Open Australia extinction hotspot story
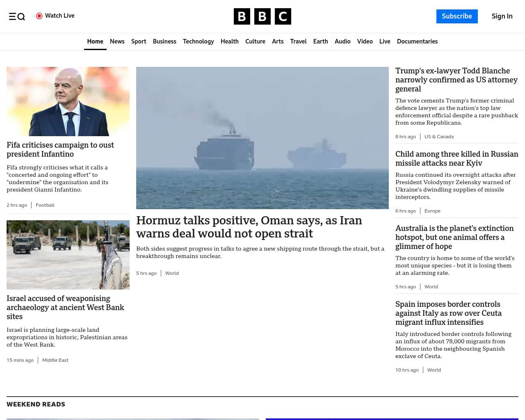 coord(454,237)
